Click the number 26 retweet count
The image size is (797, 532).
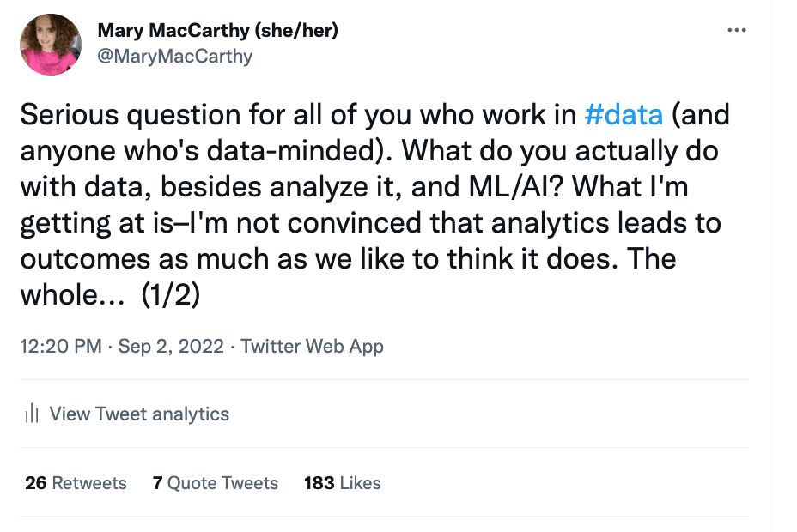point(36,483)
